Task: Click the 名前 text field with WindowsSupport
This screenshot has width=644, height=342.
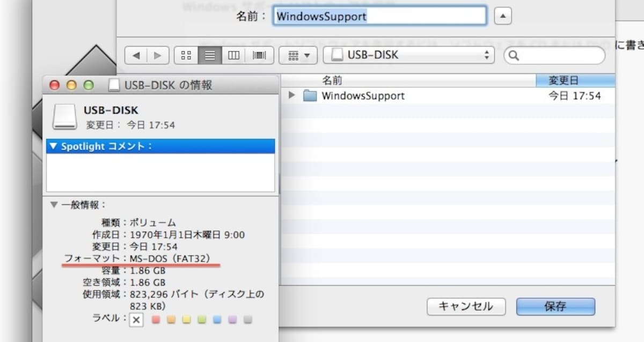Action: click(x=379, y=16)
